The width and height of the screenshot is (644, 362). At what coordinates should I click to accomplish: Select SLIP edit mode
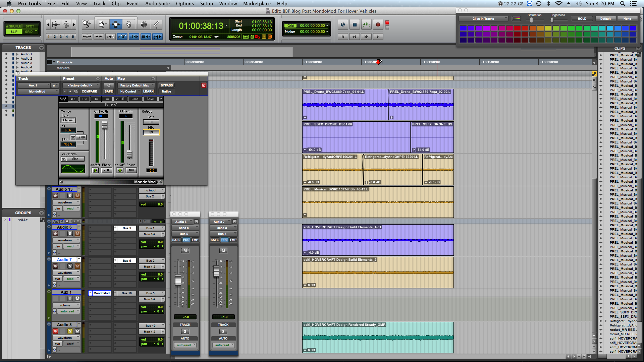pos(14,32)
